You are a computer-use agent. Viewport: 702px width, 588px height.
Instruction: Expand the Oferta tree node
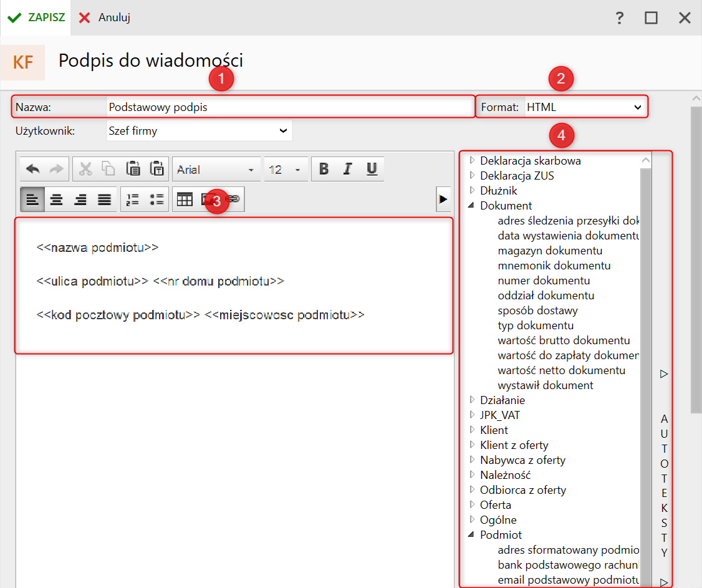coord(472,504)
